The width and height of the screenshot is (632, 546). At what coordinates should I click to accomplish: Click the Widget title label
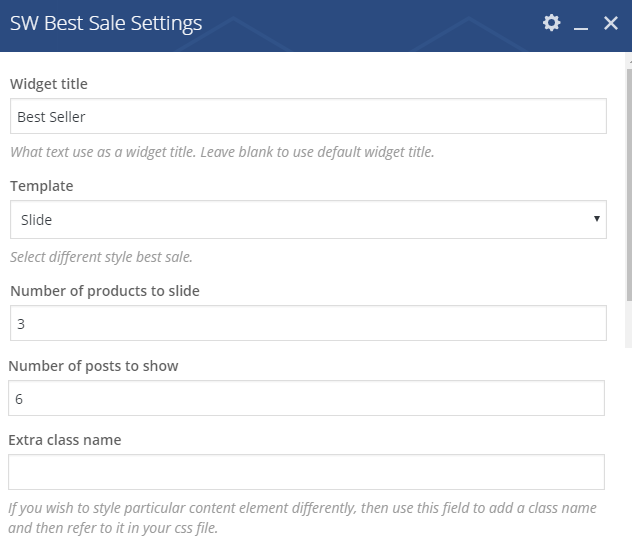point(49,84)
